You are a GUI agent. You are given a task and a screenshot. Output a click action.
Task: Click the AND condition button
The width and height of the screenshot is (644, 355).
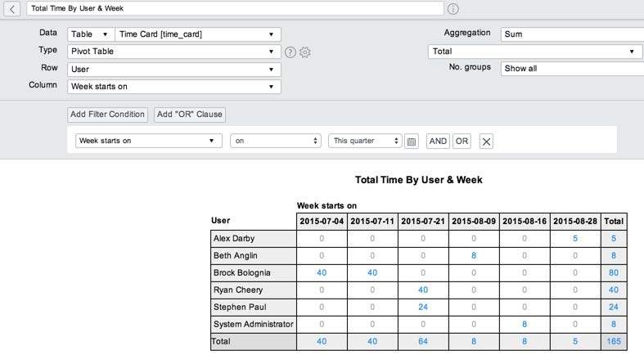[x=438, y=142]
